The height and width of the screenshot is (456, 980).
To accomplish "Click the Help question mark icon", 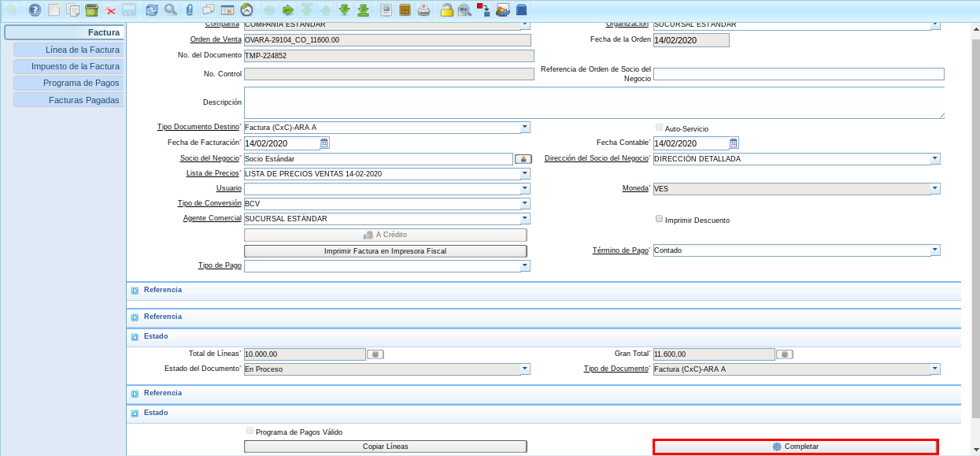I will (35, 10).
